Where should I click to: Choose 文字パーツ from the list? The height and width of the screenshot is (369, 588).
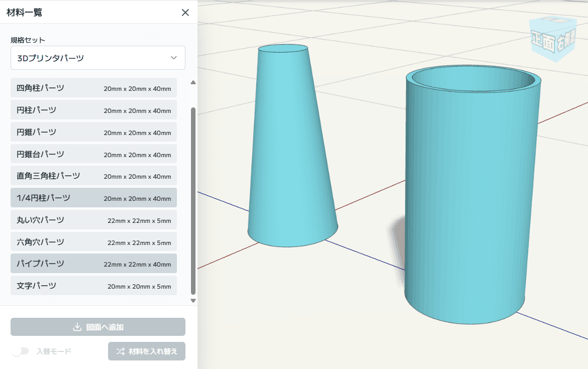coord(93,286)
